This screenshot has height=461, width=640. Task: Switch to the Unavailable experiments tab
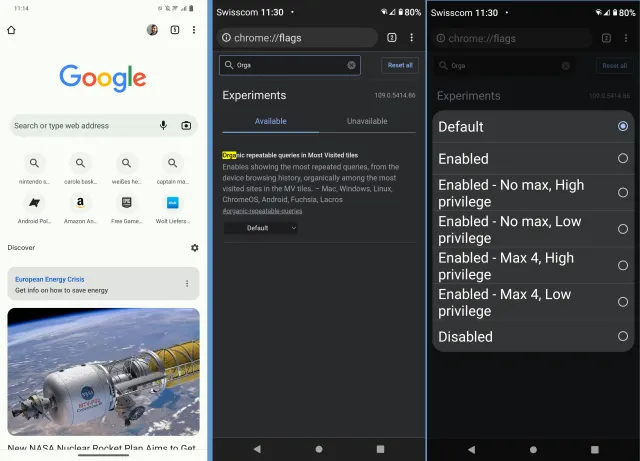367,121
